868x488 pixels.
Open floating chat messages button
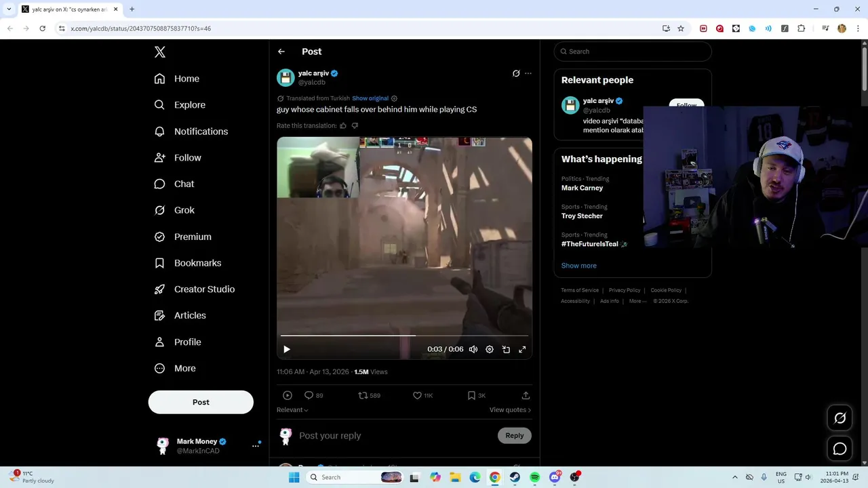click(840, 449)
